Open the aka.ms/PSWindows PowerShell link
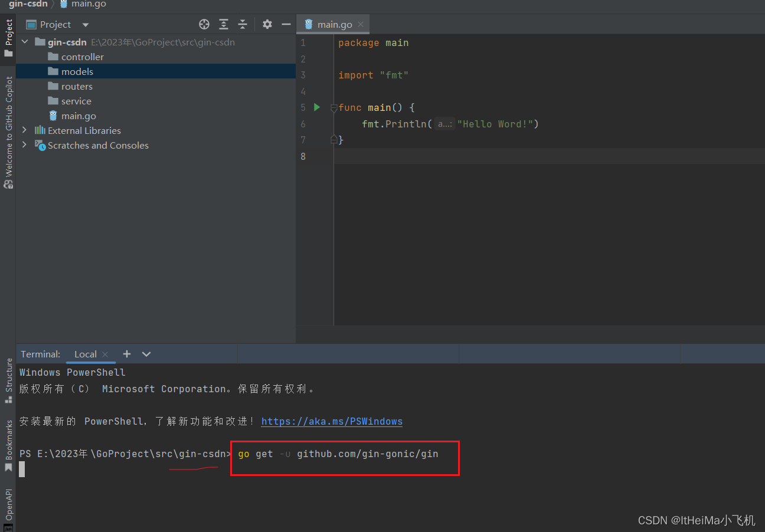Screen dimensions: 765x532 click(331, 421)
